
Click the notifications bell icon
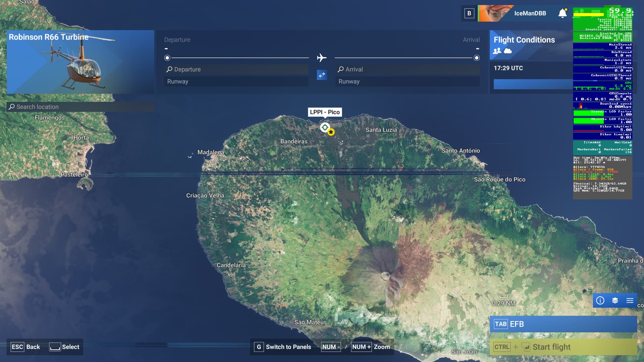(x=562, y=13)
